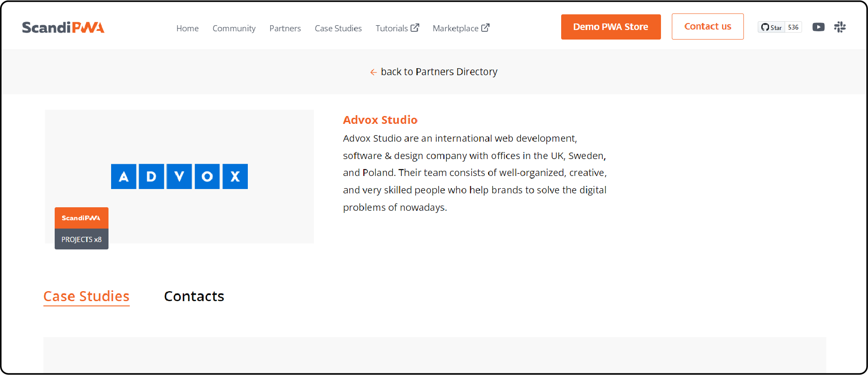Open Case Studies in top navigation
The image size is (868, 375).
pos(338,28)
